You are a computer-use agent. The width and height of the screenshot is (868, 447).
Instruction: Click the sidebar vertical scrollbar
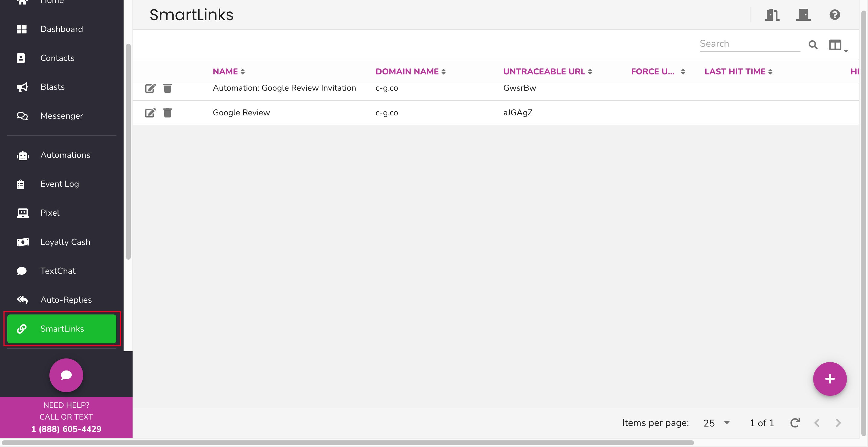(128, 152)
